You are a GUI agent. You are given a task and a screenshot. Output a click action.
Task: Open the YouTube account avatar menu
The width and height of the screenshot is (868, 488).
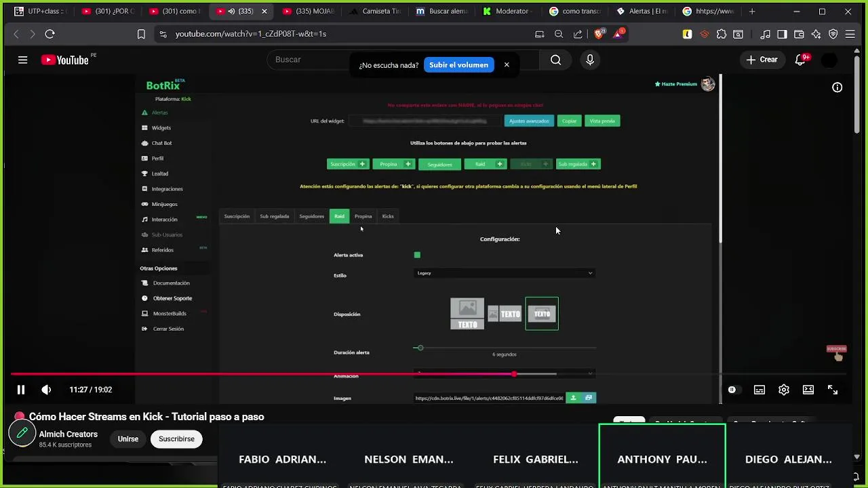coord(829,60)
